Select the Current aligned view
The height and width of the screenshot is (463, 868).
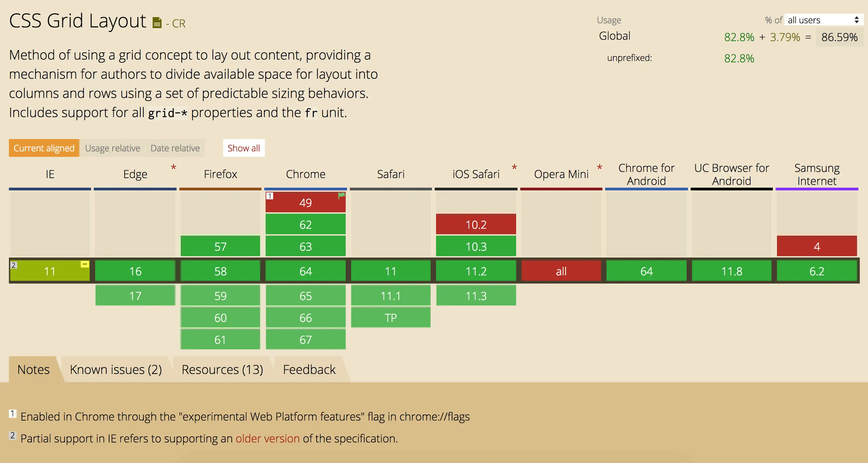pos(44,148)
